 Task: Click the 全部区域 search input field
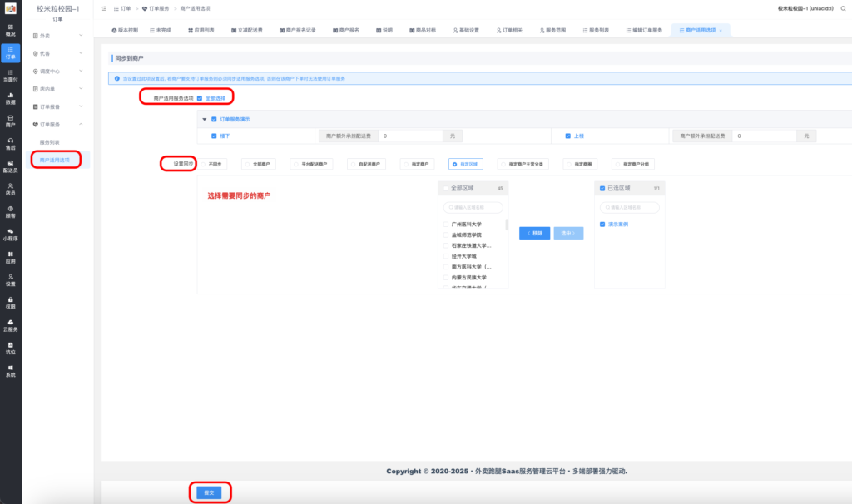(x=473, y=206)
